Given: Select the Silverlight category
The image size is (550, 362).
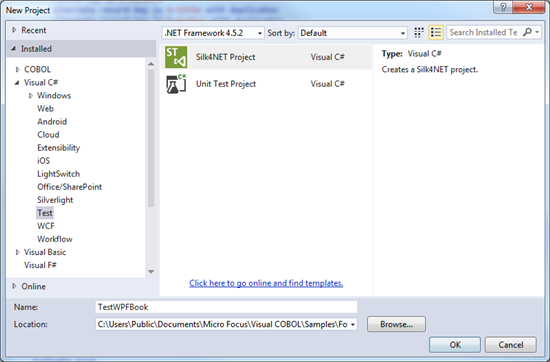Looking at the screenshot, I should click(55, 200).
